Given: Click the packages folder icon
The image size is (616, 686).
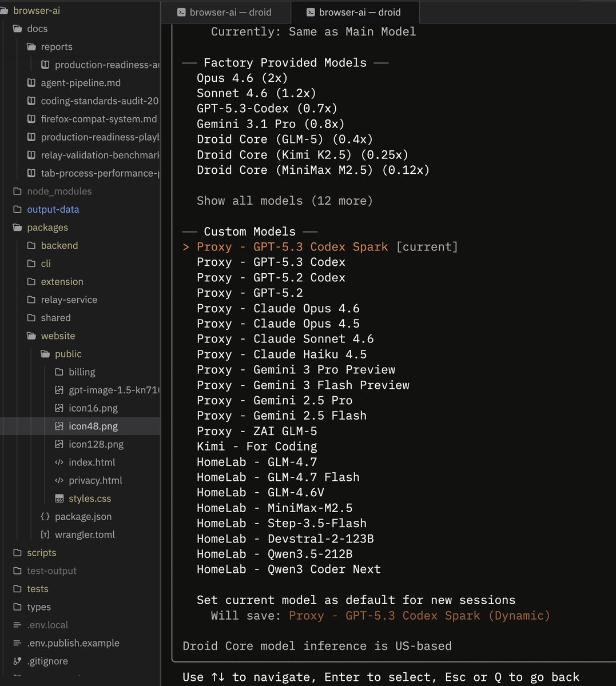Looking at the screenshot, I should pos(17,228).
